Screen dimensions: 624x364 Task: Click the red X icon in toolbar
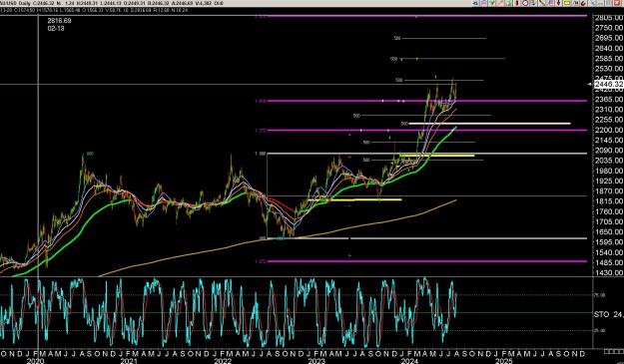[x=618, y=3]
